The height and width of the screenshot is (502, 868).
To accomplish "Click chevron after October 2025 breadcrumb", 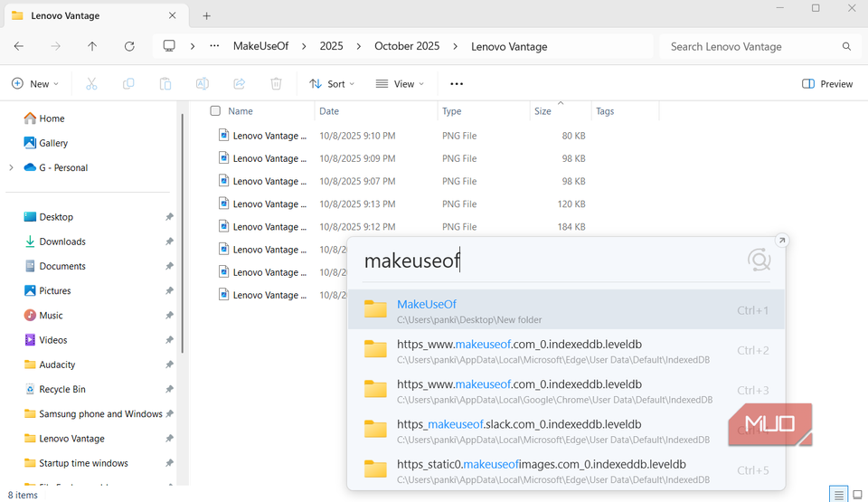I will click(x=455, y=46).
